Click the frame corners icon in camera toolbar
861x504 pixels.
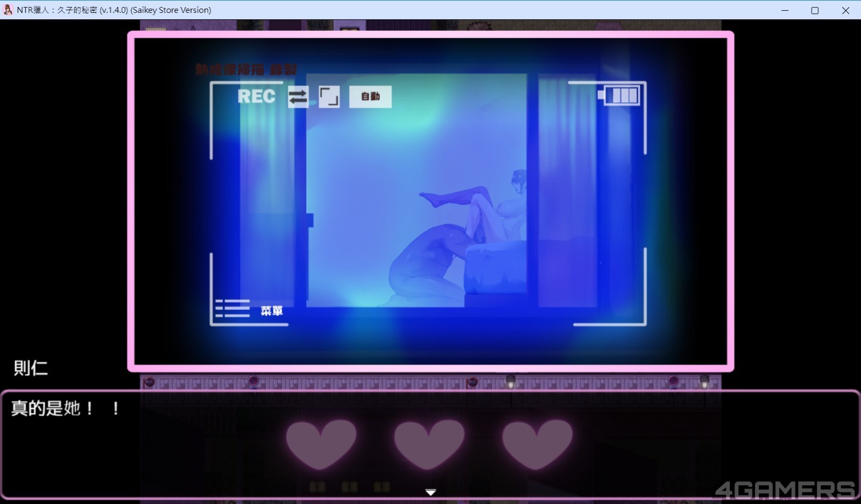[329, 97]
